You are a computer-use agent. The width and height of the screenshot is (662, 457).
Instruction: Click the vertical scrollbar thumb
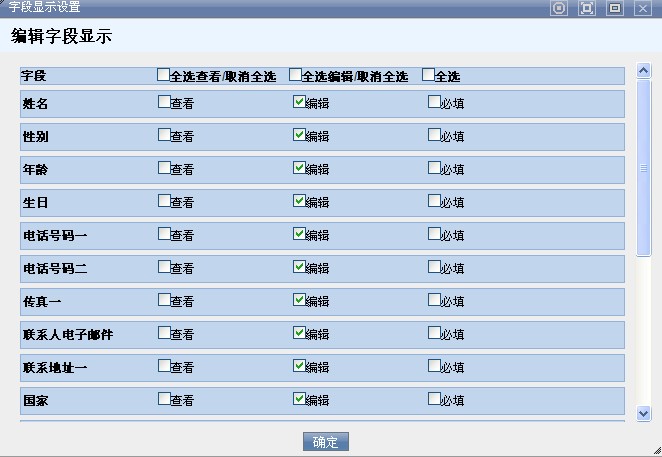point(644,168)
